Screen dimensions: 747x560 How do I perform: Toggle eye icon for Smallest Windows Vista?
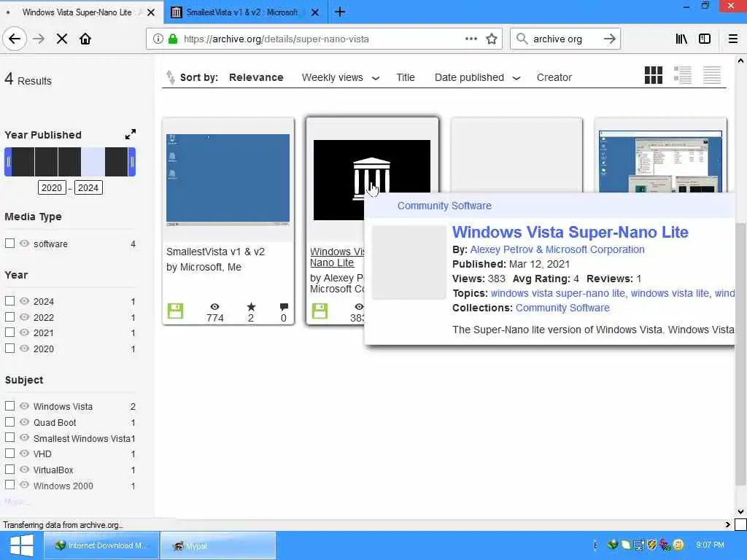pos(24,437)
